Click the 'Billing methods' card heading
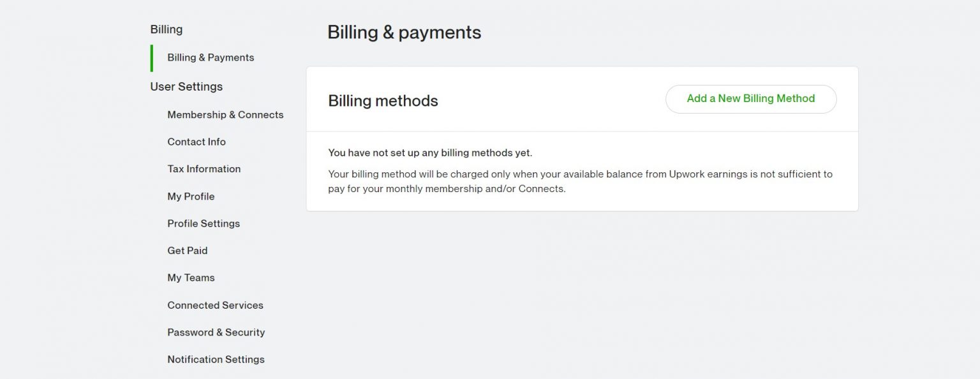The width and height of the screenshot is (980, 379). tap(383, 101)
